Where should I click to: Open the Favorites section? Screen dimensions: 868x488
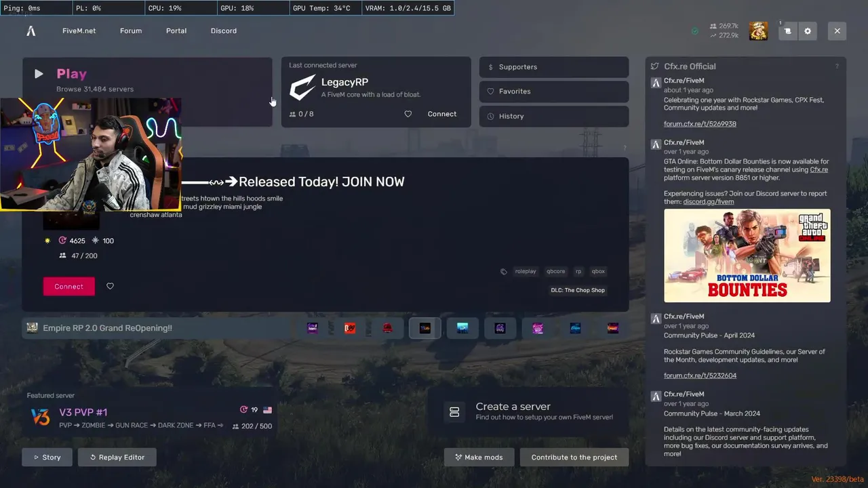[x=554, y=91]
